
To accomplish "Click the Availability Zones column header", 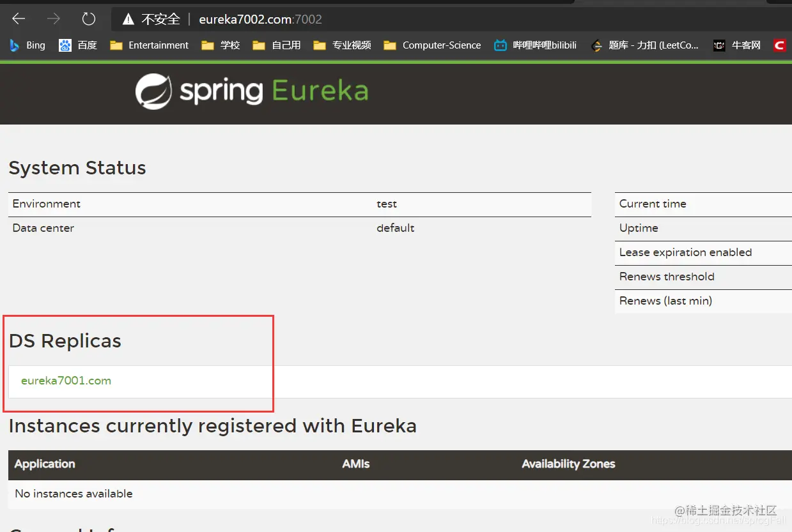I will [568, 464].
